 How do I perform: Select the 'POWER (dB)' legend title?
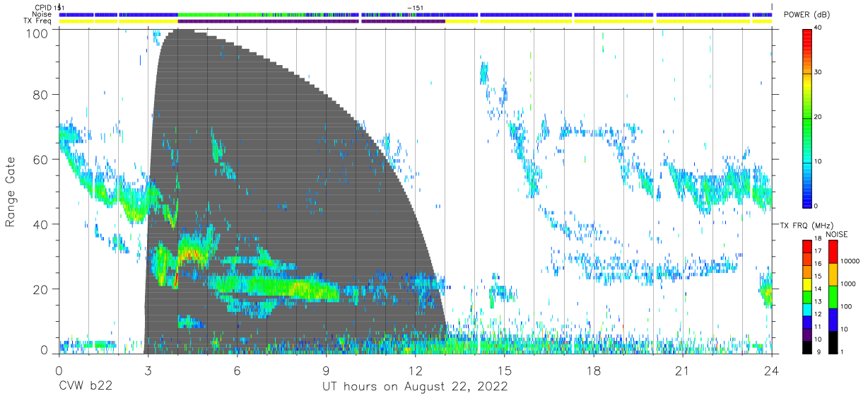(807, 15)
